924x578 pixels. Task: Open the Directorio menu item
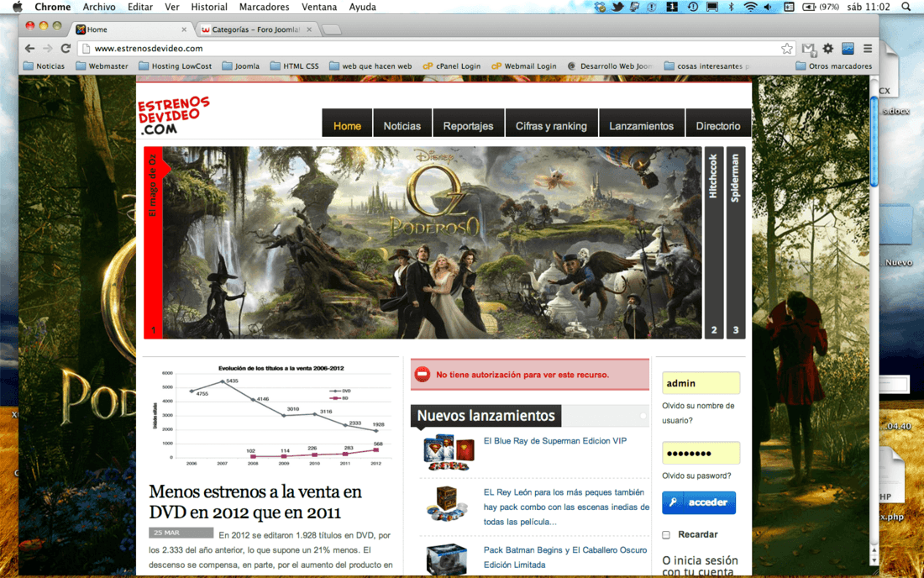[717, 125]
